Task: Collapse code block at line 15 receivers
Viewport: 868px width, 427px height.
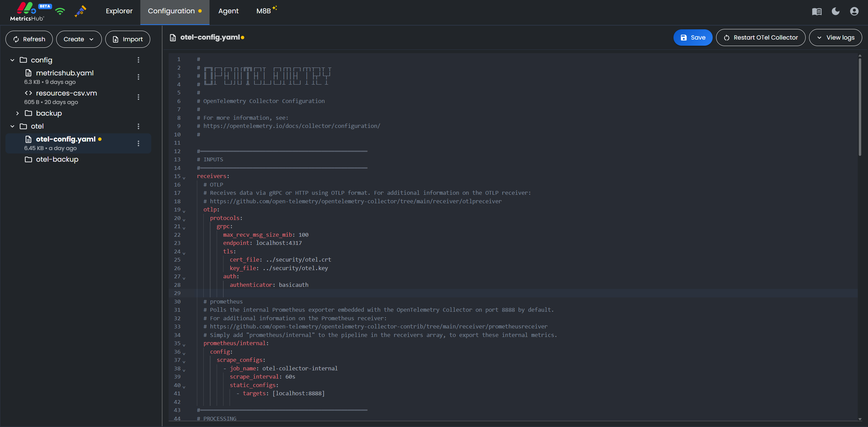Action: click(x=184, y=178)
